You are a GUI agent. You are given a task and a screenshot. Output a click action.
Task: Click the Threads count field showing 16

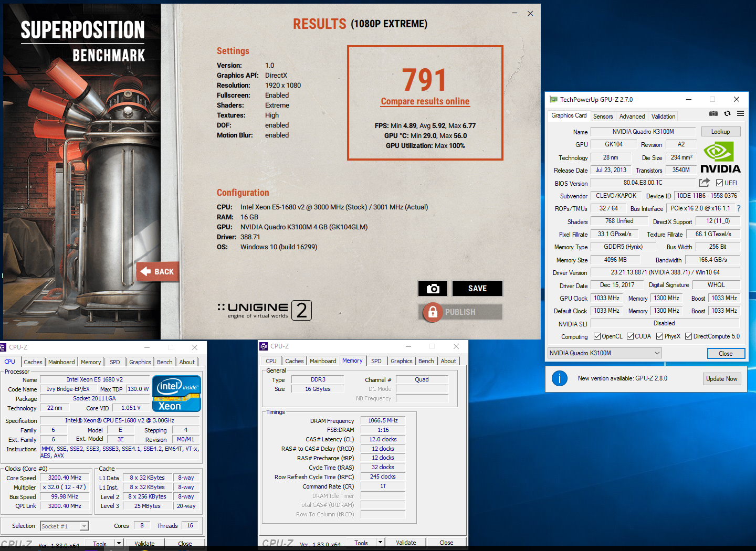pos(190,525)
